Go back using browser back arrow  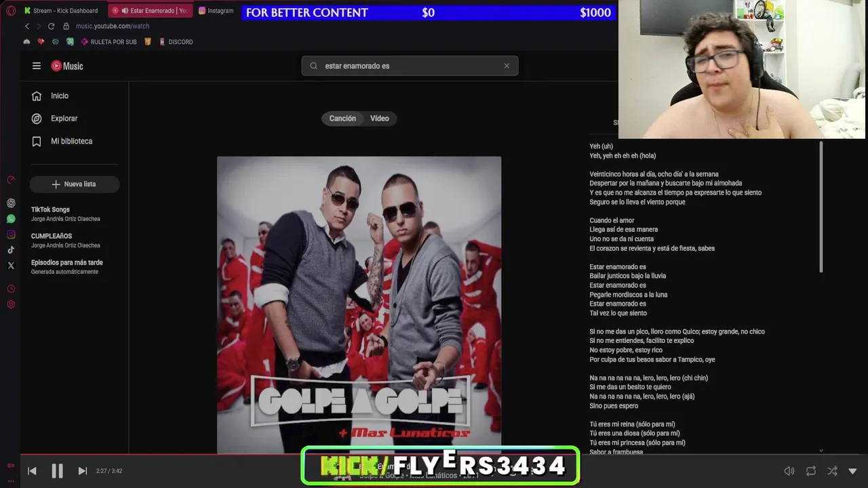pos(27,26)
